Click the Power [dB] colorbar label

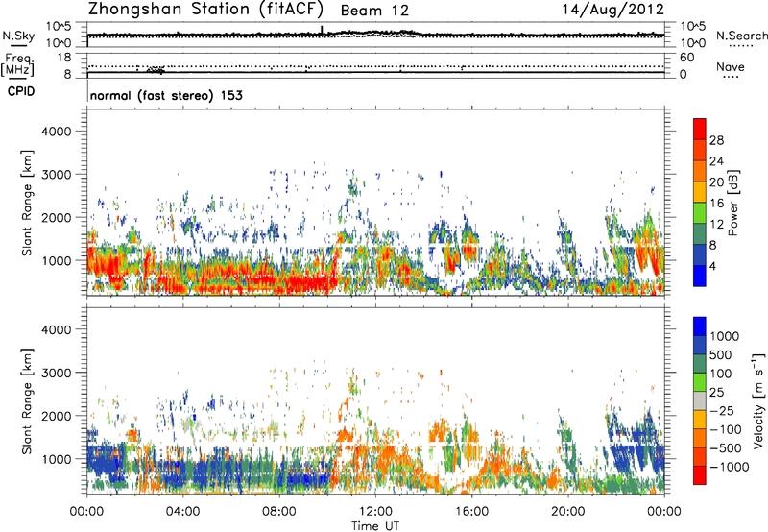[733, 203]
